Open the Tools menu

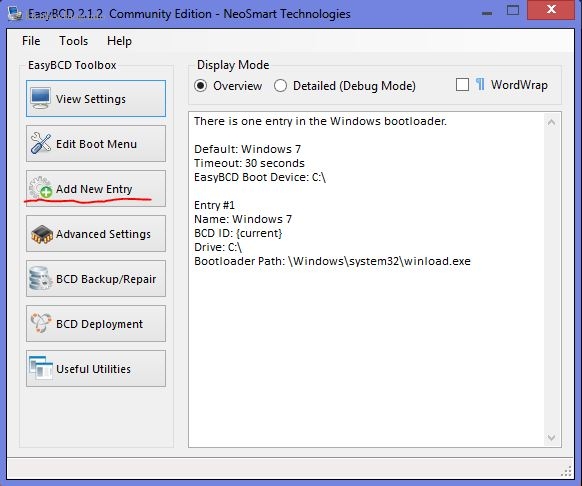(x=73, y=40)
